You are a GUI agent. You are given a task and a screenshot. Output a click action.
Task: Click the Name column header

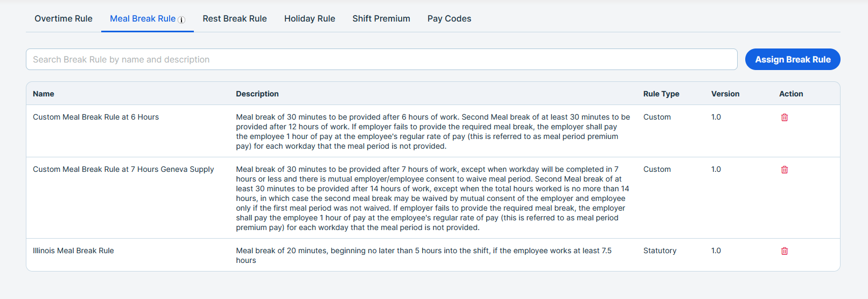point(44,94)
